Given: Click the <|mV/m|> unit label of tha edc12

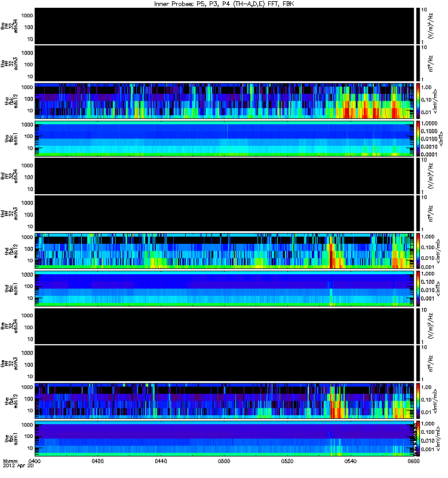Looking at the screenshot, I should [435, 101].
